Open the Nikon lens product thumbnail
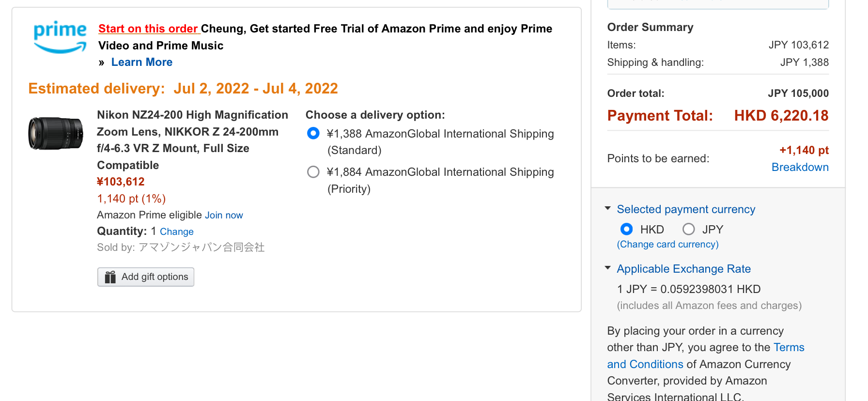The width and height of the screenshot is (868, 401). (56, 133)
